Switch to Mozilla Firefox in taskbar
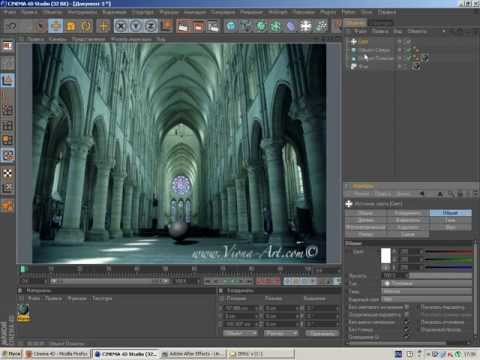This screenshot has height=360, width=480. tap(57, 354)
